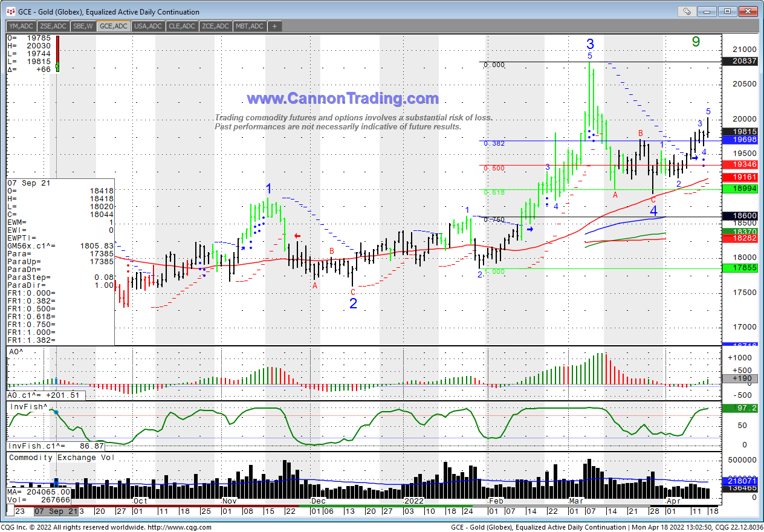This screenshot has height=532, width=764.
Task: Maximize the gold chart window
Action: coord(728,11)
